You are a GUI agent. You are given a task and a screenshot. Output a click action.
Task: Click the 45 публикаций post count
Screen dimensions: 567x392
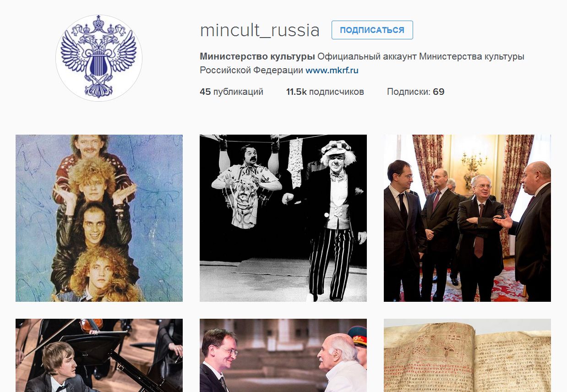[231, 92]
